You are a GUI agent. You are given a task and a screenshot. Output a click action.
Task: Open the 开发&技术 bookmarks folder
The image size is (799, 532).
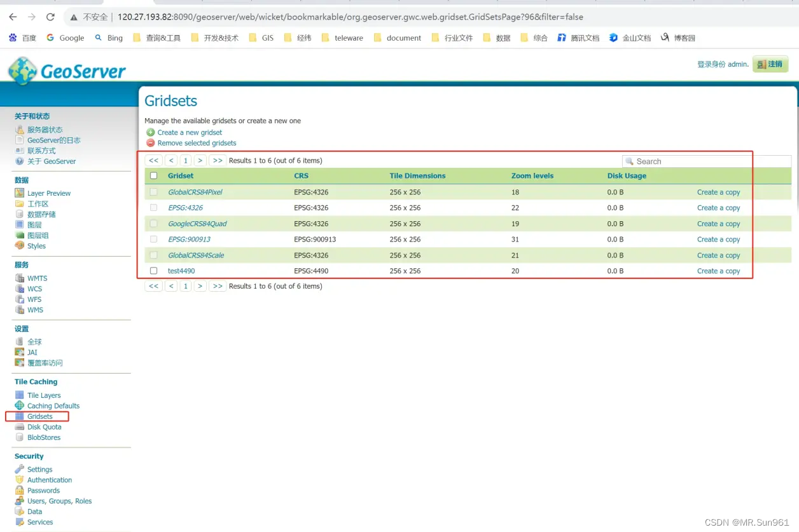coord(214,38)
